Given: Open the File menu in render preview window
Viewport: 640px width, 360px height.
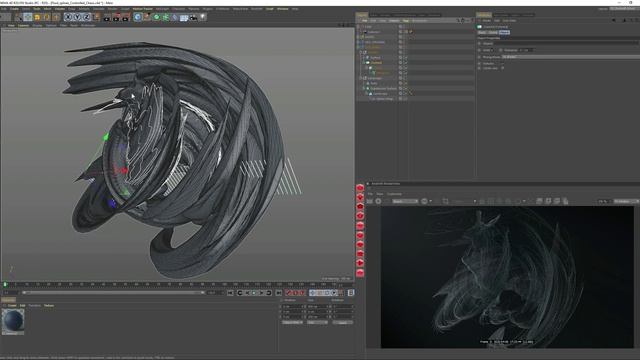Looking at the screenshot, I should tap(370, 194).
